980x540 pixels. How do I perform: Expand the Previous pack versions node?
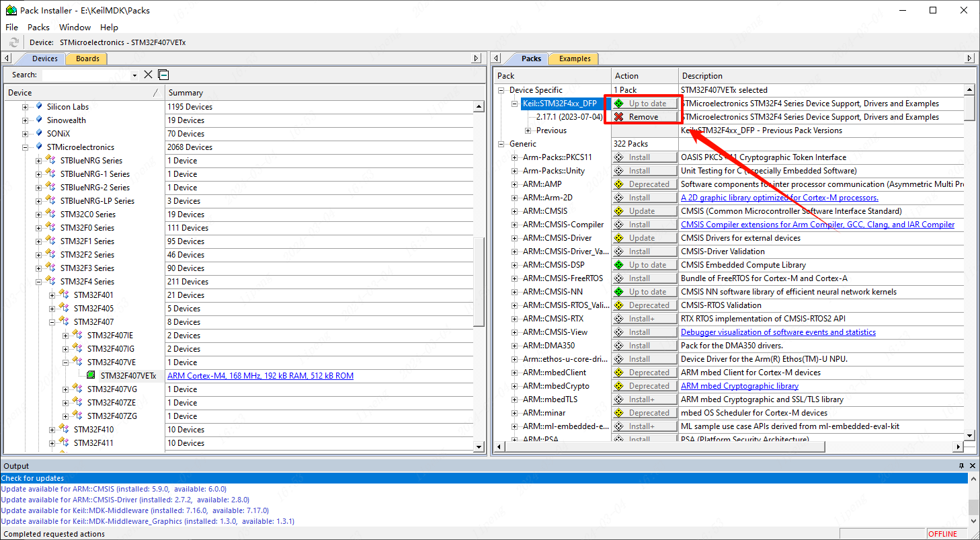pos(528,130)
